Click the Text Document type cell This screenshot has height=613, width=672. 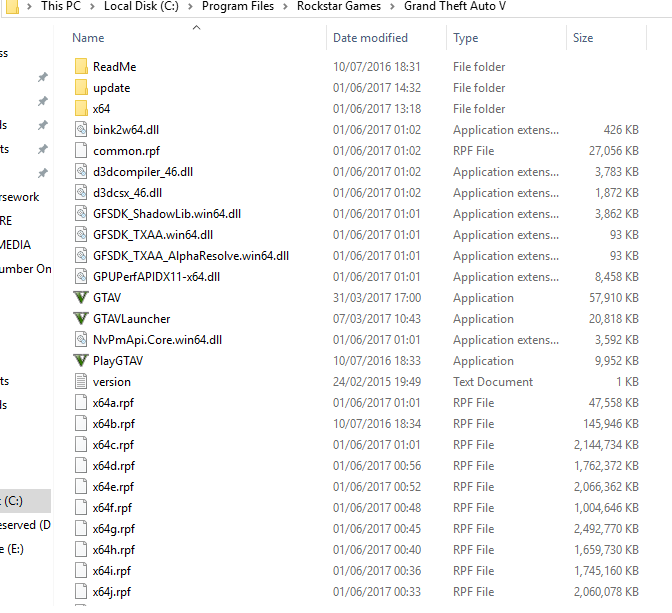pyautogui.click(x=493, y=382)
